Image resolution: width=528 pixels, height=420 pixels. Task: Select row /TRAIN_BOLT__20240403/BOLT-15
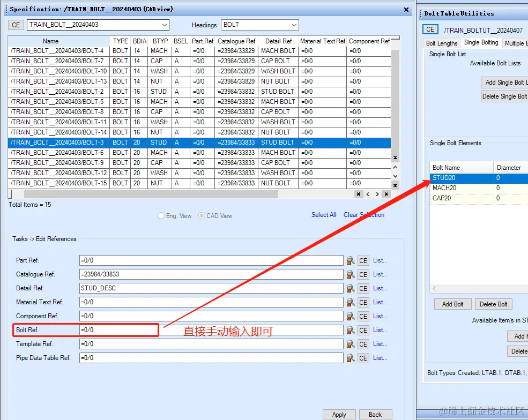point(199,183)
